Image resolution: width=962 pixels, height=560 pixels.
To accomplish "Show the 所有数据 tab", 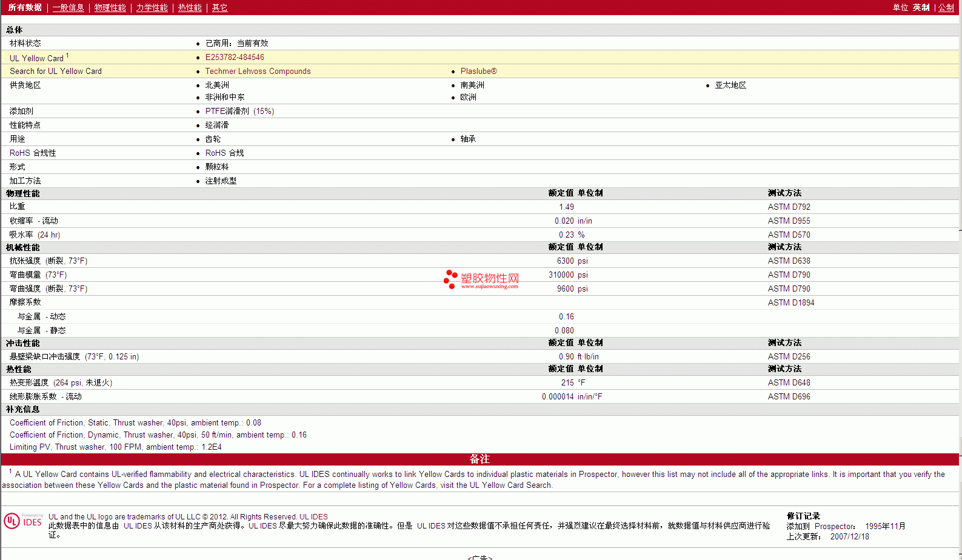I will coord(25,8).
